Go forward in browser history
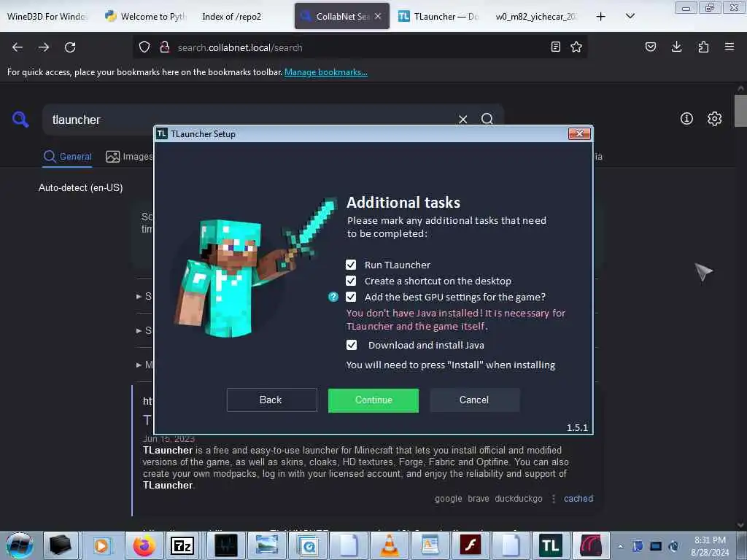Image resolution: width=747 pixels, height=560 pixels. coord(44,47)
